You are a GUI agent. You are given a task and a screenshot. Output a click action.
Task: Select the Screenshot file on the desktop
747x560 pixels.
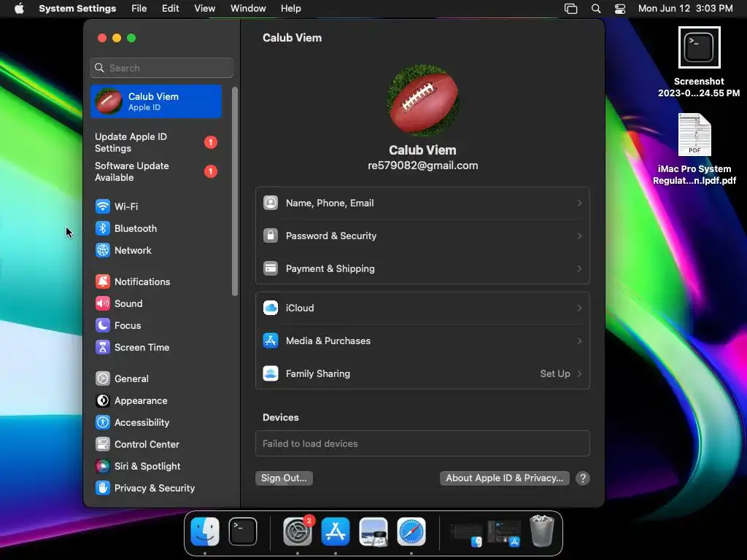point(699,63)
